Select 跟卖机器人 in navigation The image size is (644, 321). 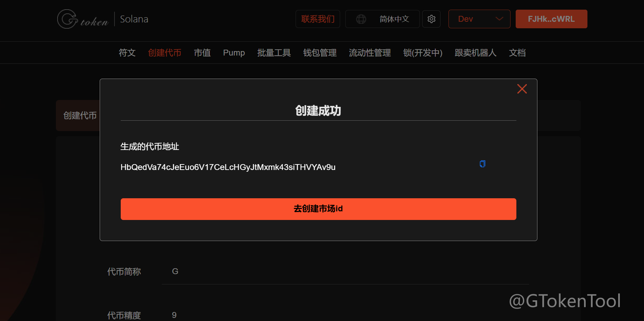(475, 53)
